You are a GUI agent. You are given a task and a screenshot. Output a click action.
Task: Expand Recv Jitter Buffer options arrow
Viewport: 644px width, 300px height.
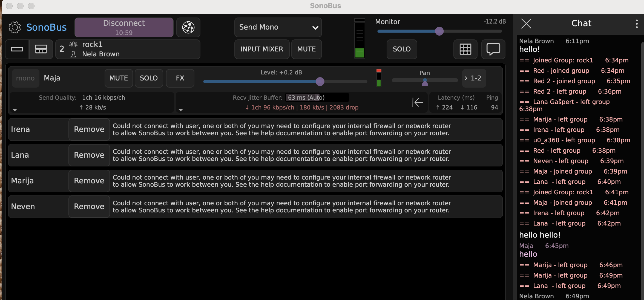point(180,110)
